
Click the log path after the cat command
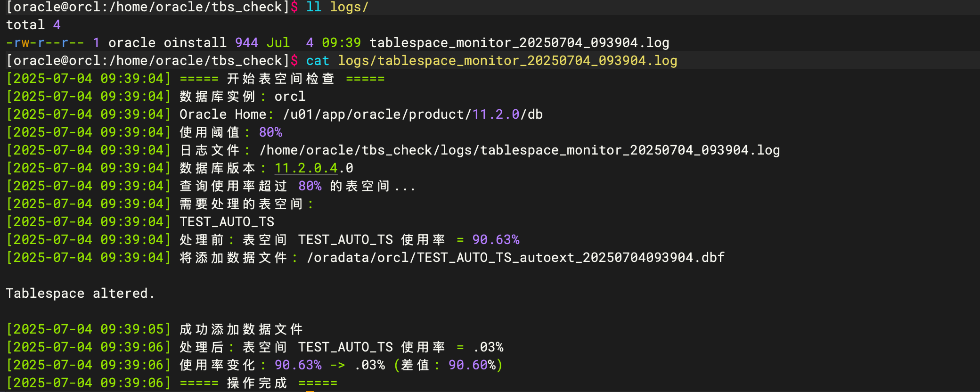507,61
